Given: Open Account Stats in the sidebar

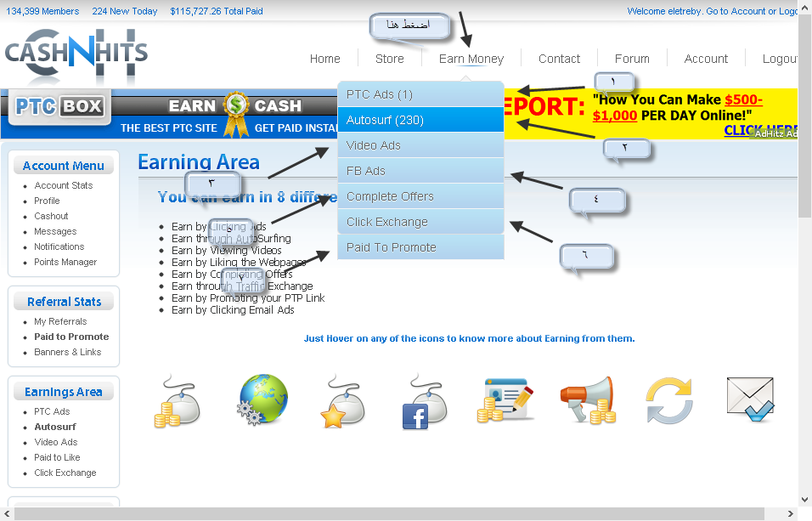Looking at the screenshot, I should (64, 185).
